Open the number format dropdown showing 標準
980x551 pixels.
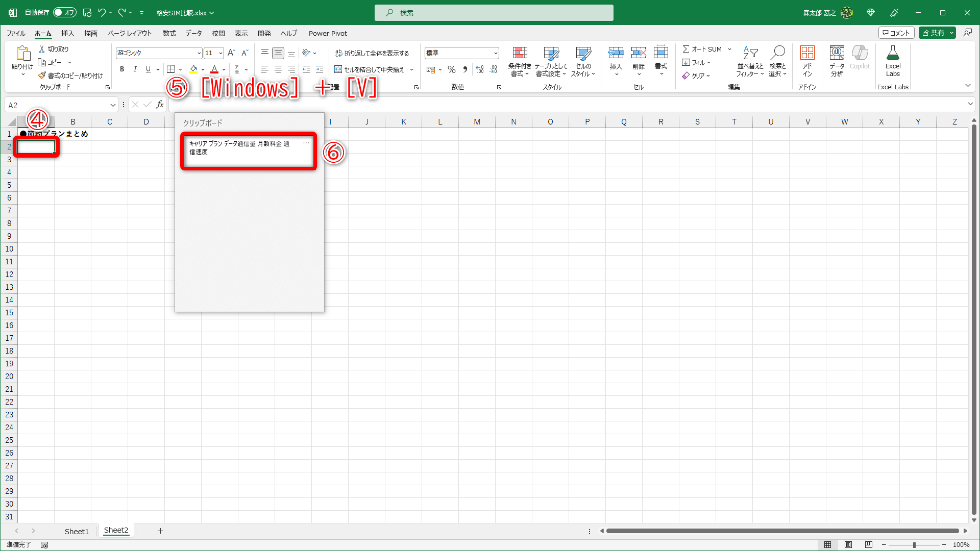tap(495, 53)
